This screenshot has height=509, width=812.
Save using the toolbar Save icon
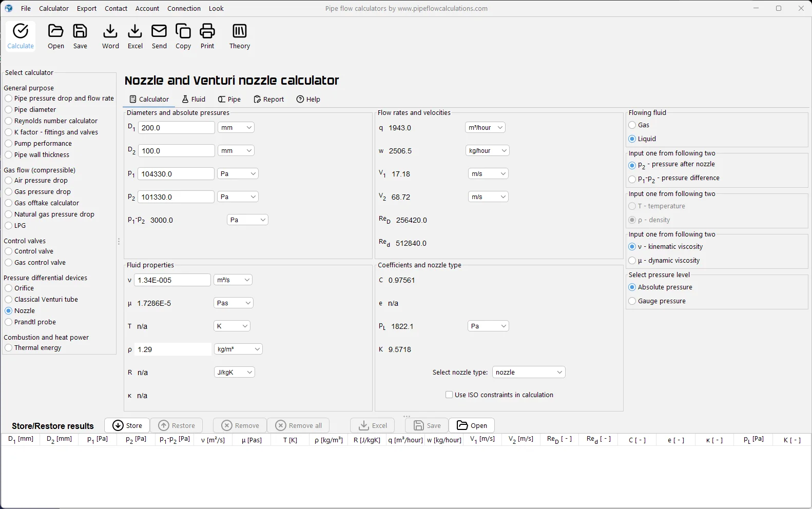[80, 36]
